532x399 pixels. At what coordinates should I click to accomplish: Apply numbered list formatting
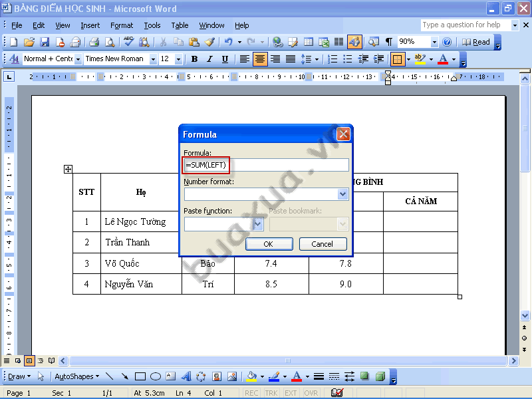tap(332, 59)
